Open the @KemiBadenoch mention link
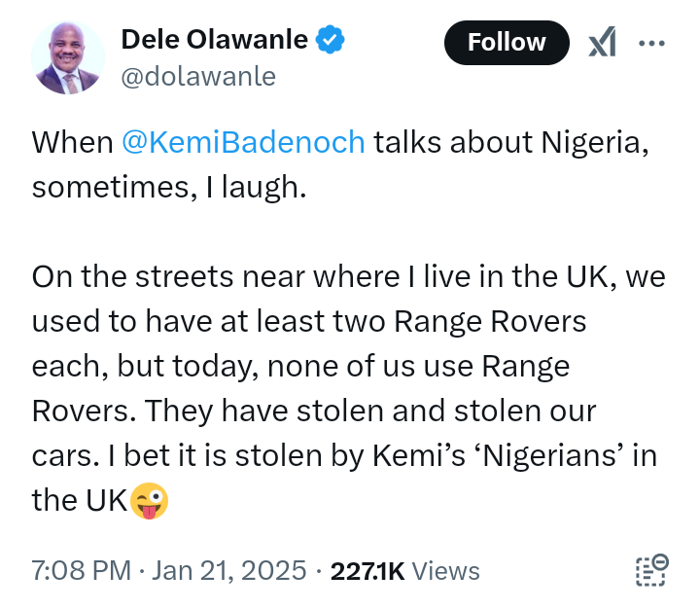700x609 pixels. click(243, 143)
